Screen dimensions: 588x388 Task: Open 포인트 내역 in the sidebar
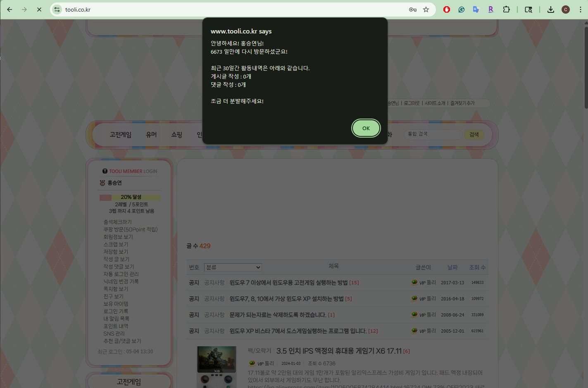point(116,326)
